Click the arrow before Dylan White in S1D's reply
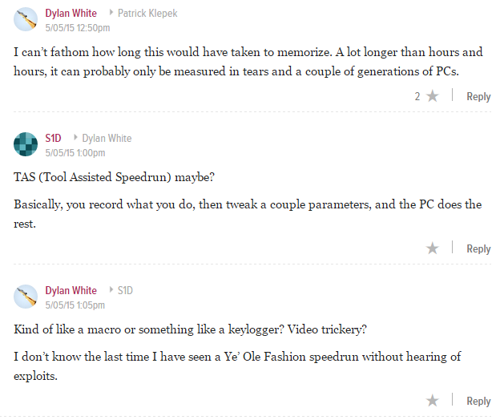The height and width of the screenshot is (420, 504). point(75,137)
